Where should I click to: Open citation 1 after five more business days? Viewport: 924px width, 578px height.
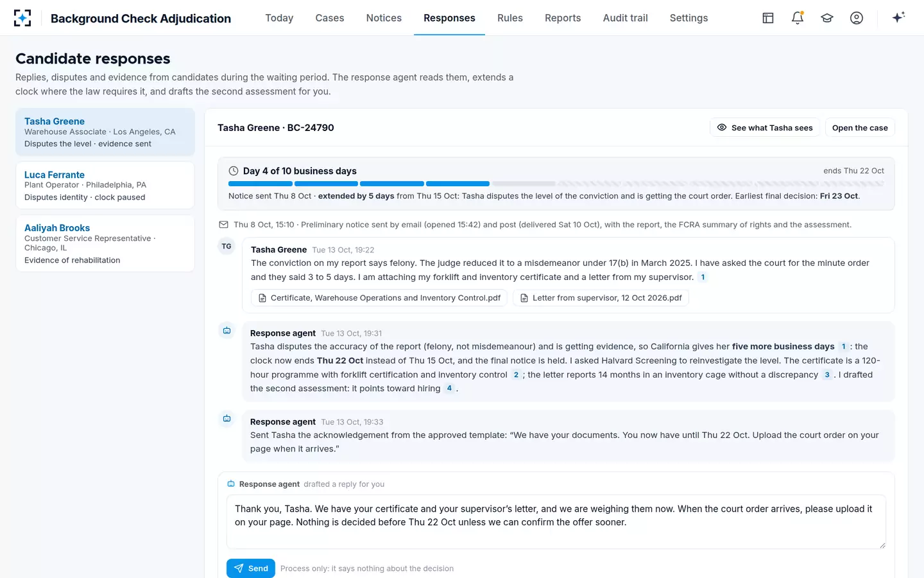(x=843, y=347)
